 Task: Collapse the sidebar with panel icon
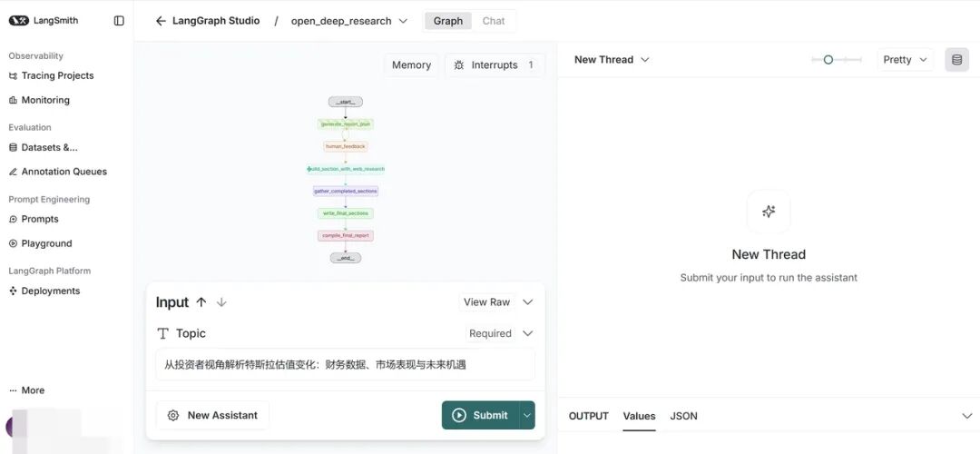tap(119, 21)
